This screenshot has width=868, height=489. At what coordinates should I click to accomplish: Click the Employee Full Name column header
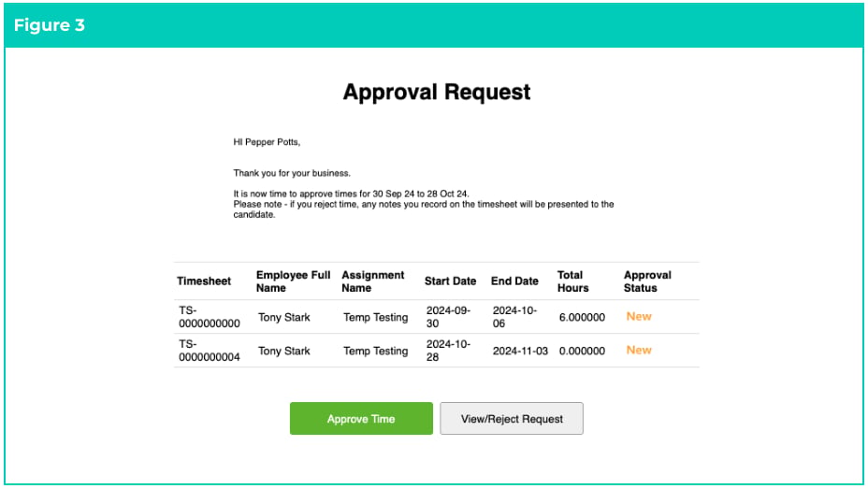click(x=293, y=281)
